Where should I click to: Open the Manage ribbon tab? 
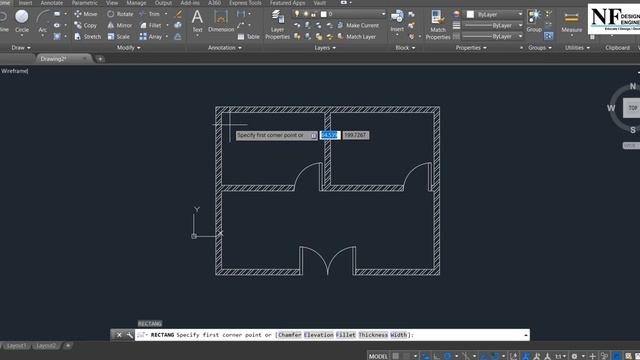[136, 3]
